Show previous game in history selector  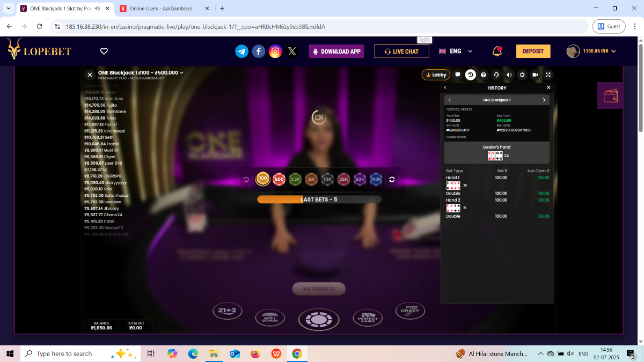(450, 100)
